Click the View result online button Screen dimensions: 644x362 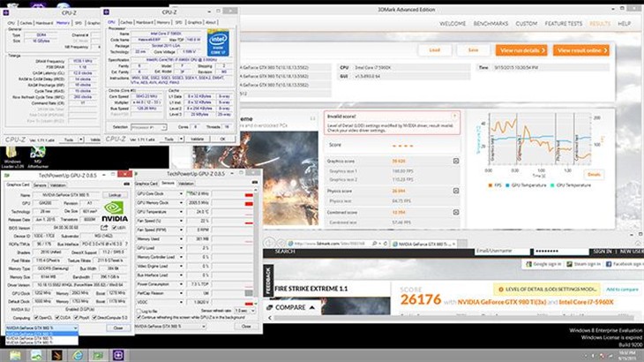580,50
